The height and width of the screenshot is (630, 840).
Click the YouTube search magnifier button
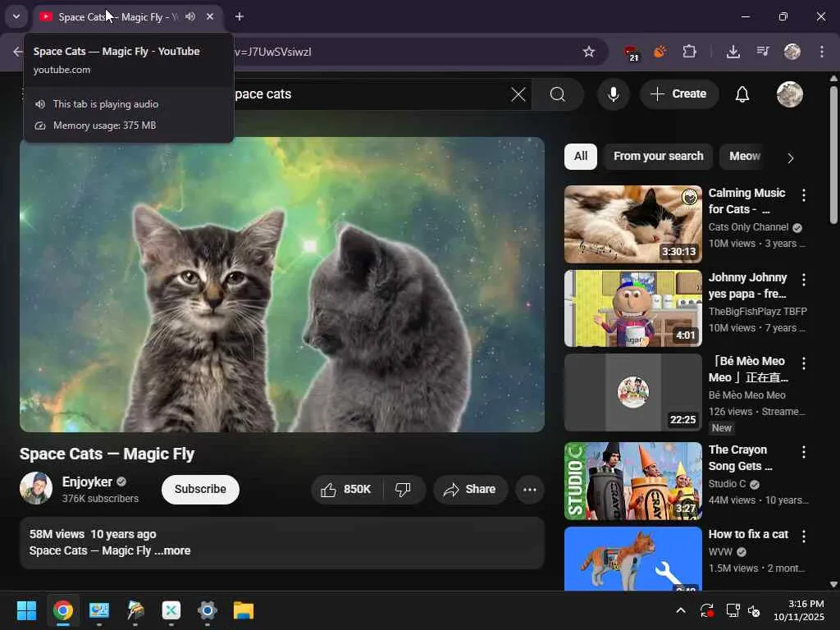(558, 94)
